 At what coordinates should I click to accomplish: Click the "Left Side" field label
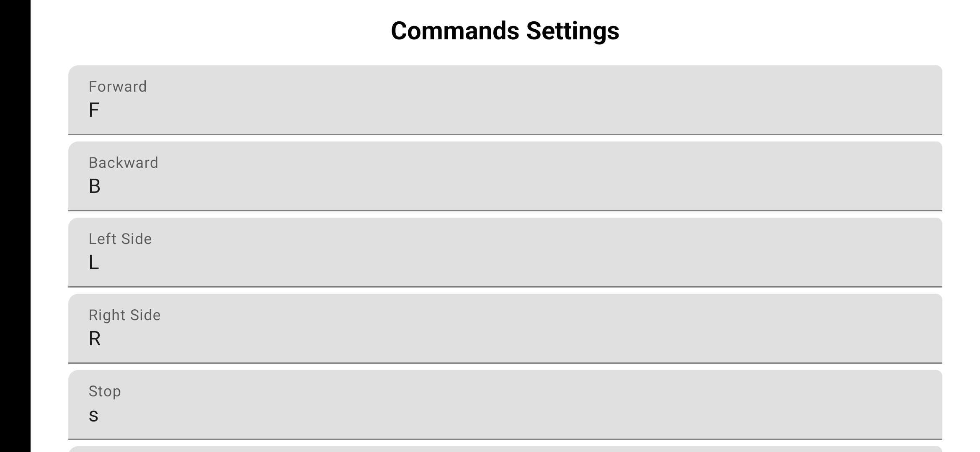[x=120, y=239]
